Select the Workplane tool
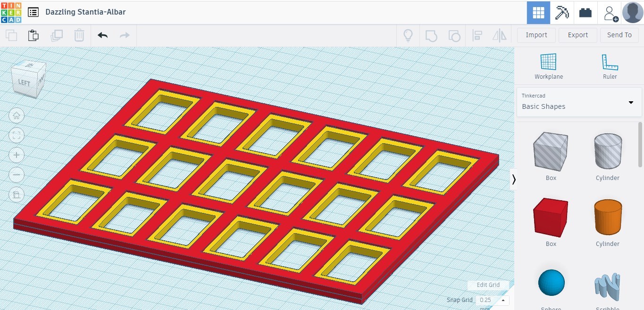Screen dimensions: 644x310 pyautogui.click(x=549, y=66)
